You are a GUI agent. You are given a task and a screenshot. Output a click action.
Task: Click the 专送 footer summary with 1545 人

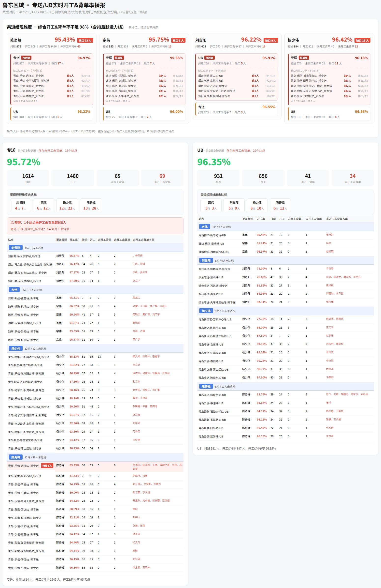coord(49,580)
